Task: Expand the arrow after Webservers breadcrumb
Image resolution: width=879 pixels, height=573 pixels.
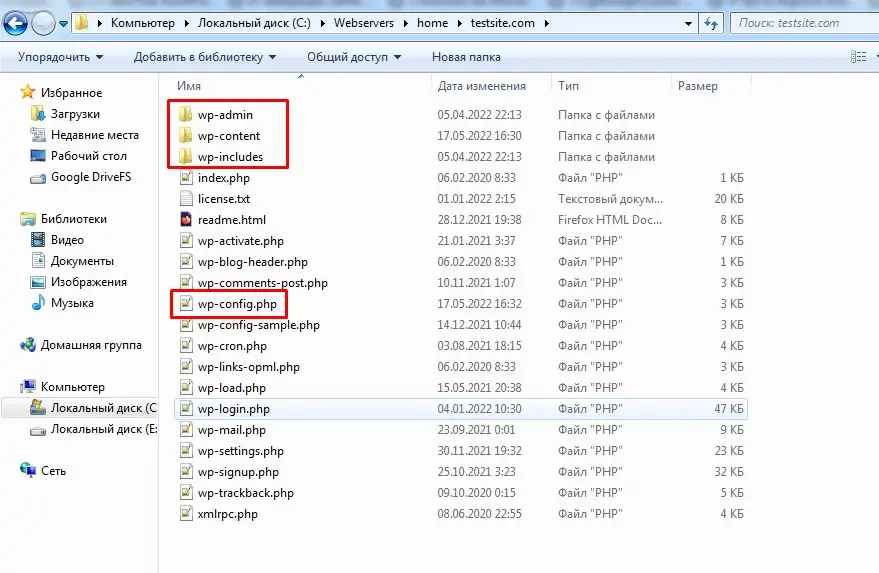Action: [x=405, y=24]
